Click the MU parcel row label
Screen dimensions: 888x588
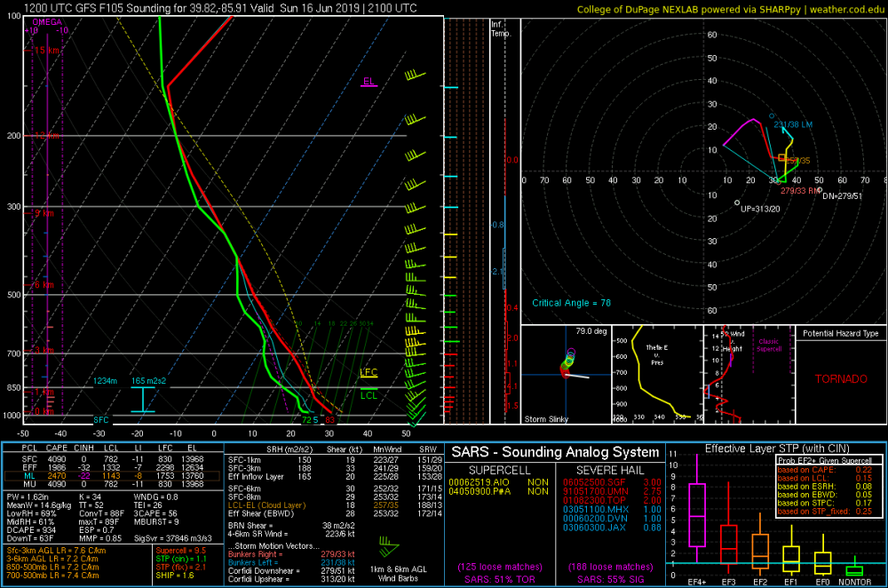point(29,484)
